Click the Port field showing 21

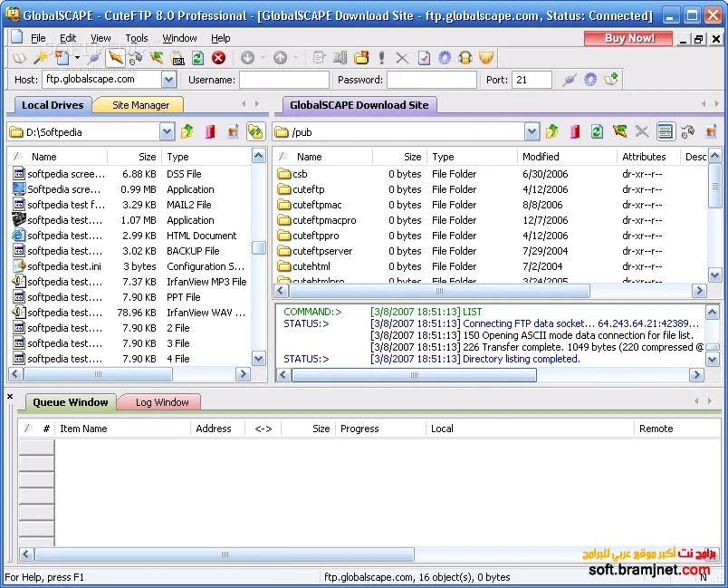coord(532,80)
